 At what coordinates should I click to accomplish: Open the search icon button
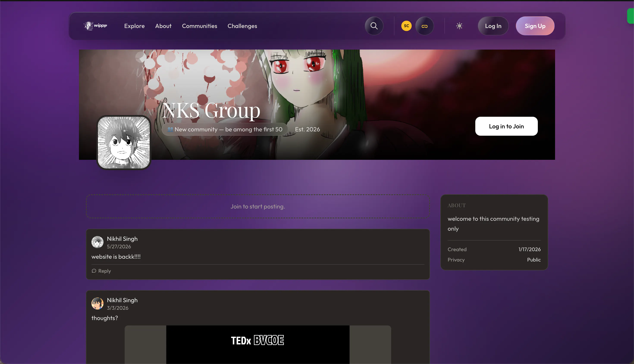point(374,26)
